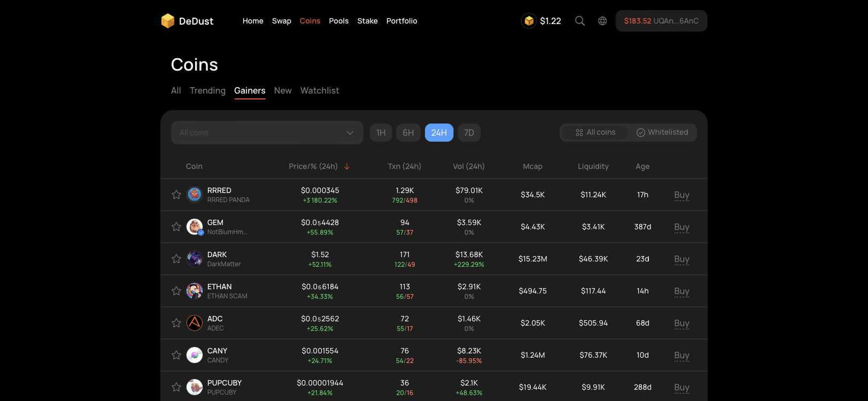Star PUPCUBY to add to watchlist
Image resolution: width=868 pixels, height=401 pixels.
pyautogui.click(x=176, y=387)
